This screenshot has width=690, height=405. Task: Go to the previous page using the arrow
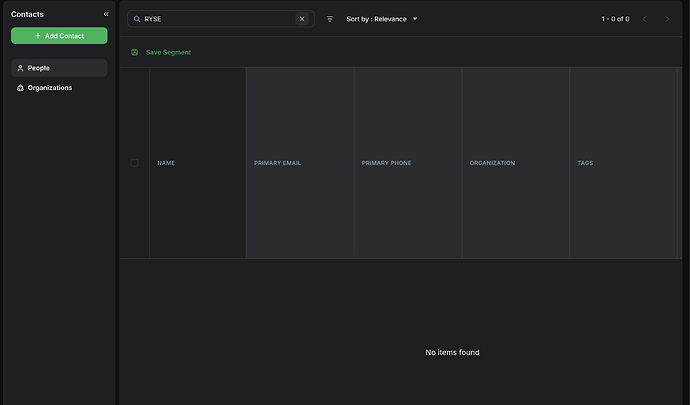pyautogui.click(x=645, y=19)
